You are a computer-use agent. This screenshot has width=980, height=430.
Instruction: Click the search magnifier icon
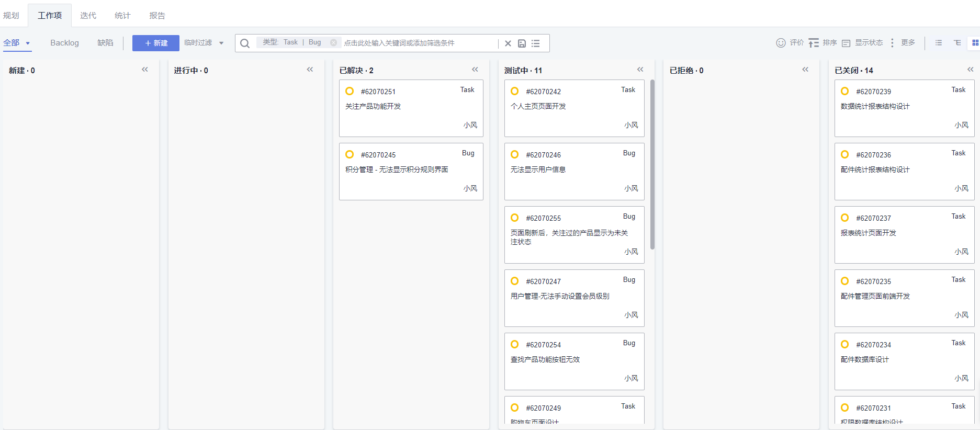coord(245,43)
